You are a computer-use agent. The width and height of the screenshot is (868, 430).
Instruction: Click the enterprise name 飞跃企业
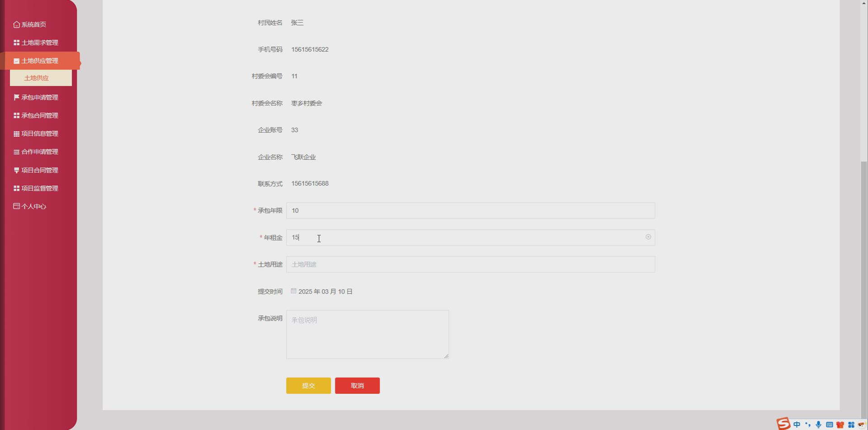click(303, 157)
